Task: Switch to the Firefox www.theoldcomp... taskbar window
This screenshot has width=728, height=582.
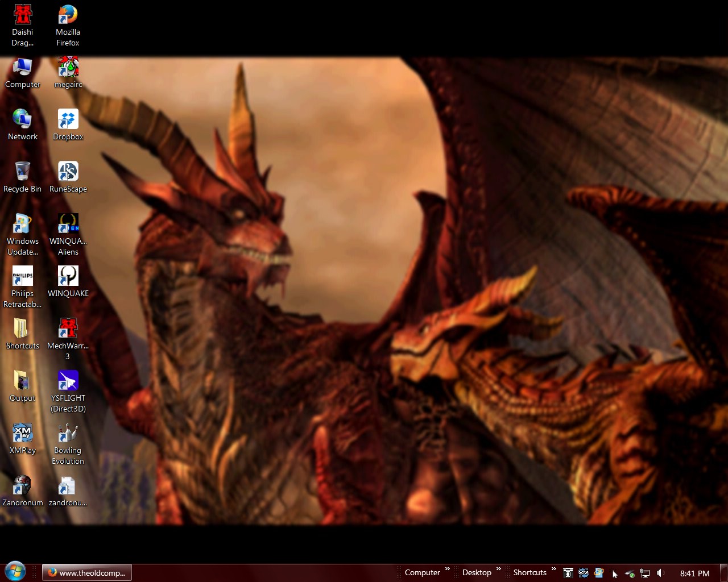Action: [87, 572]
